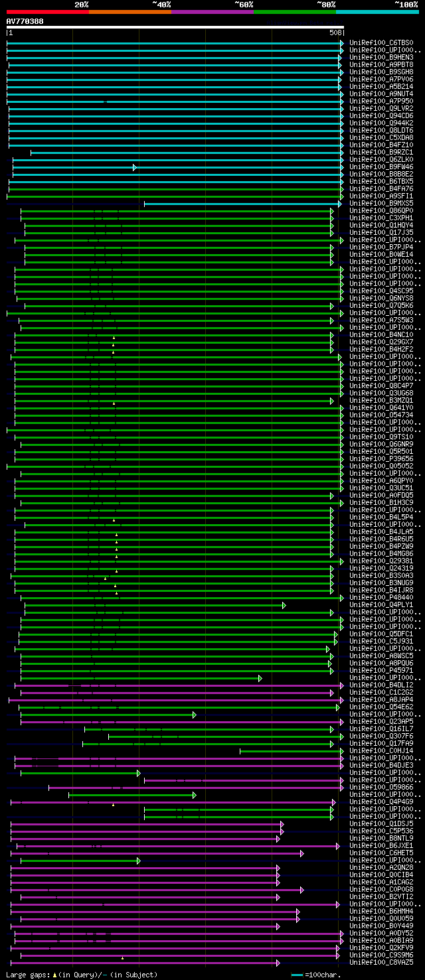425x980 pixels.
Task: Click the UniRef100_B9MXS5 label
Action: click(381, 204)
